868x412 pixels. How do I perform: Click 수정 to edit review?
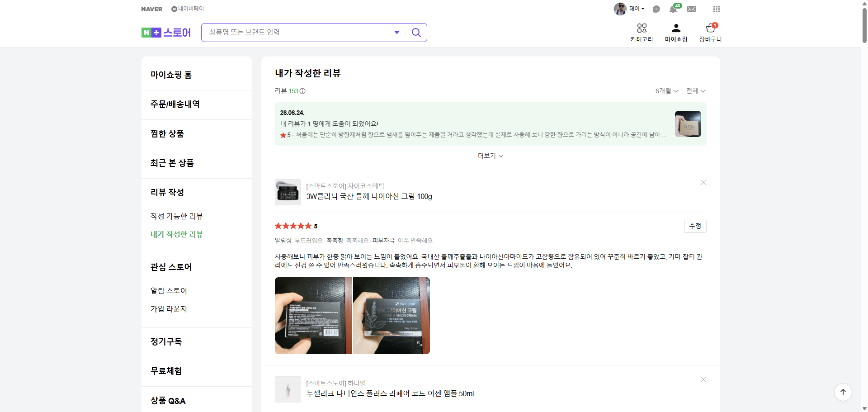(x=695, y=226)
